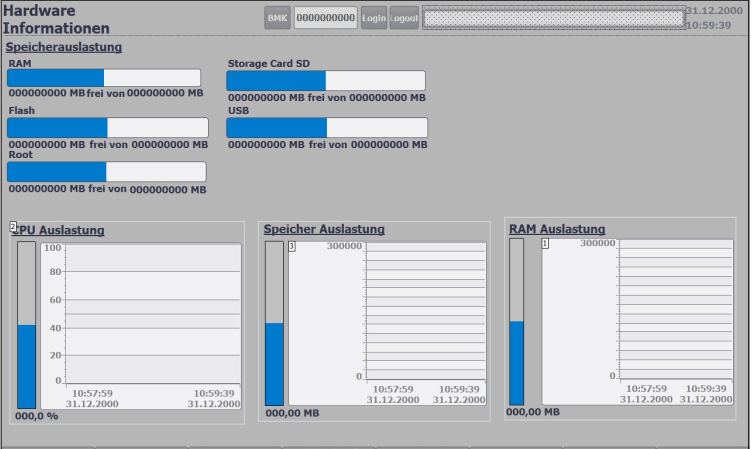The height and width of the screenshot is (449, 752).
Task: Click 10:57:59 start time in CPU chart
Action: coord(92,393)
